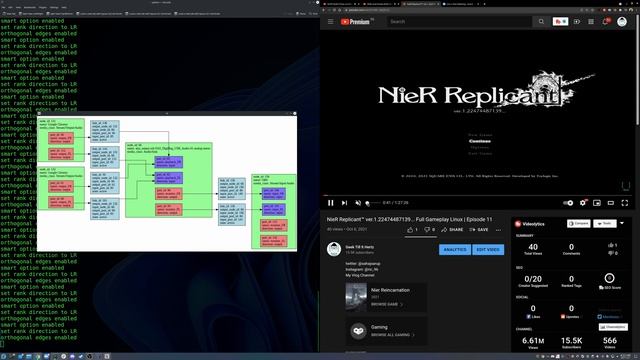Viewport: 640px width, 360px height.
Task: Open the three-dot more actions menu
Action: (498, 230)
